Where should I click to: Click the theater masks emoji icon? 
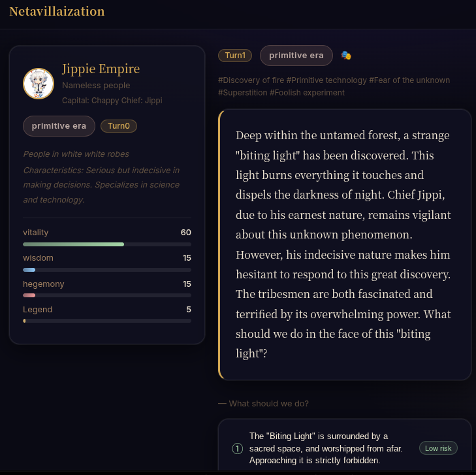(346, 56)
